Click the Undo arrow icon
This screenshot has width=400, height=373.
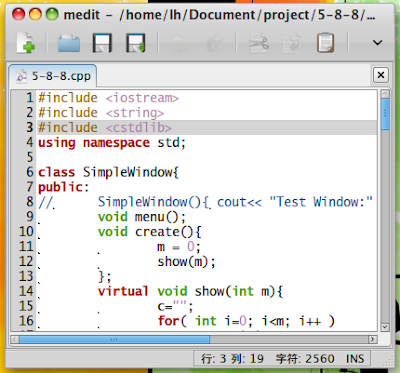point(179,43)
